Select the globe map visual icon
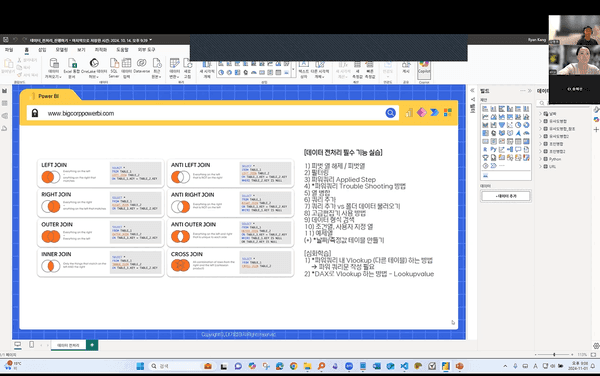600x376 pixels. click(494, 133)
